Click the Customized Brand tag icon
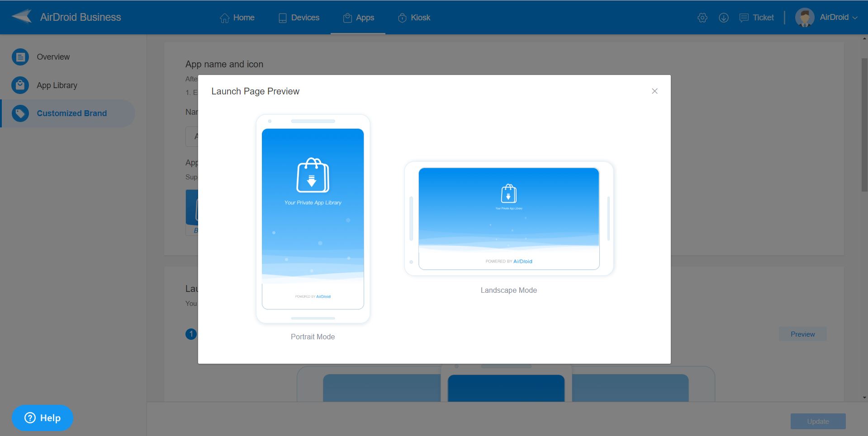868x436 pixels. tap(20, 113)
